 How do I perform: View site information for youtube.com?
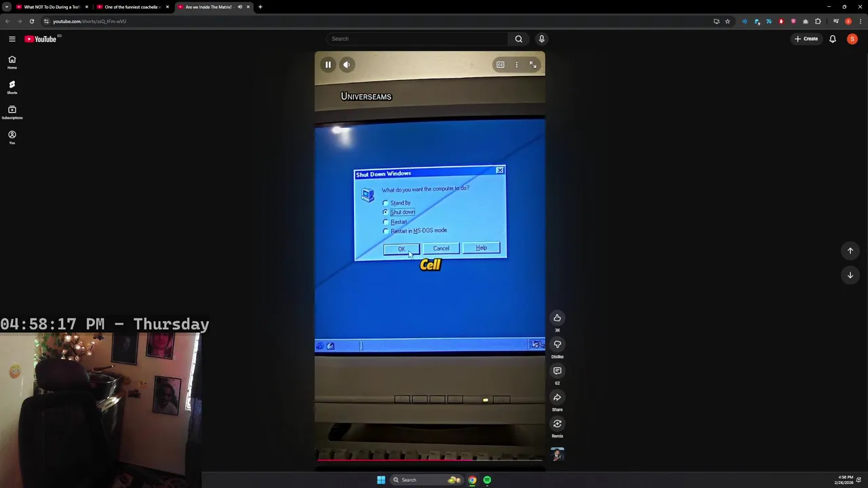tap(46, 21)
